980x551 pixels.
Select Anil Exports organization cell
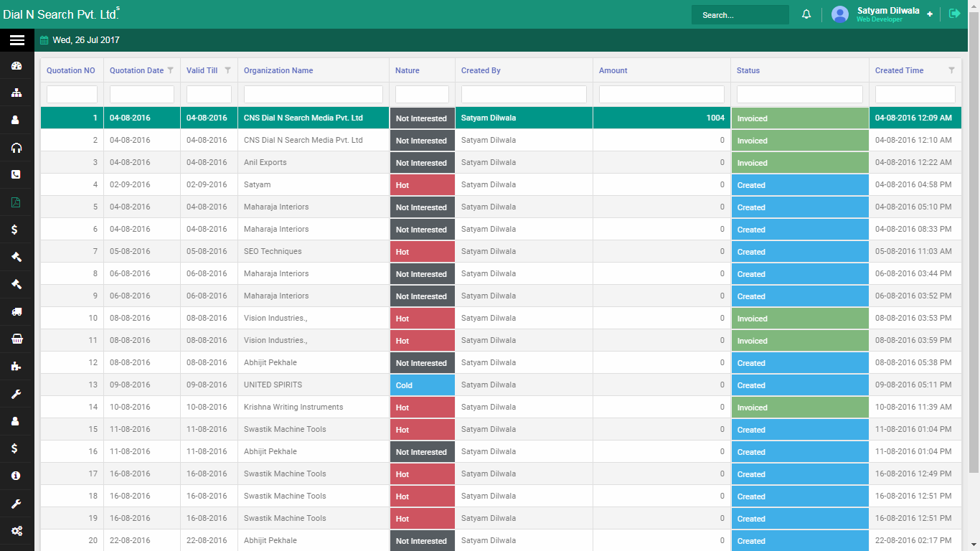click(314, 163)
